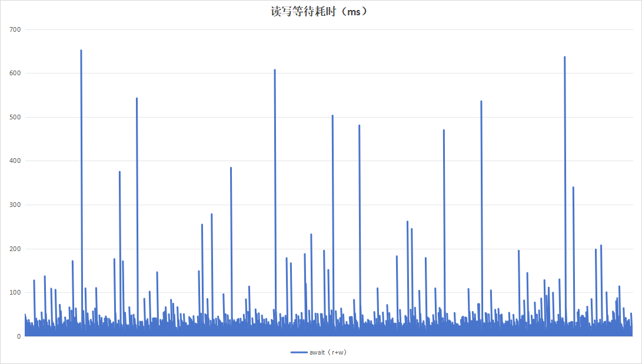Select the 200 axis label
The image size is (642, 364).
click(x=15, y=249)
